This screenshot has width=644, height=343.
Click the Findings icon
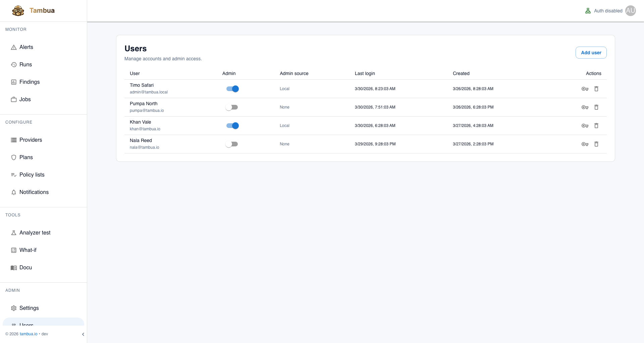click(13, 82)
